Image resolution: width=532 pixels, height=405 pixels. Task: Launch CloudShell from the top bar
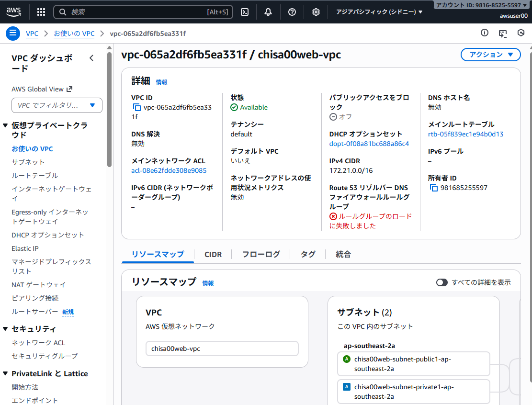click(x=244, y=12)
